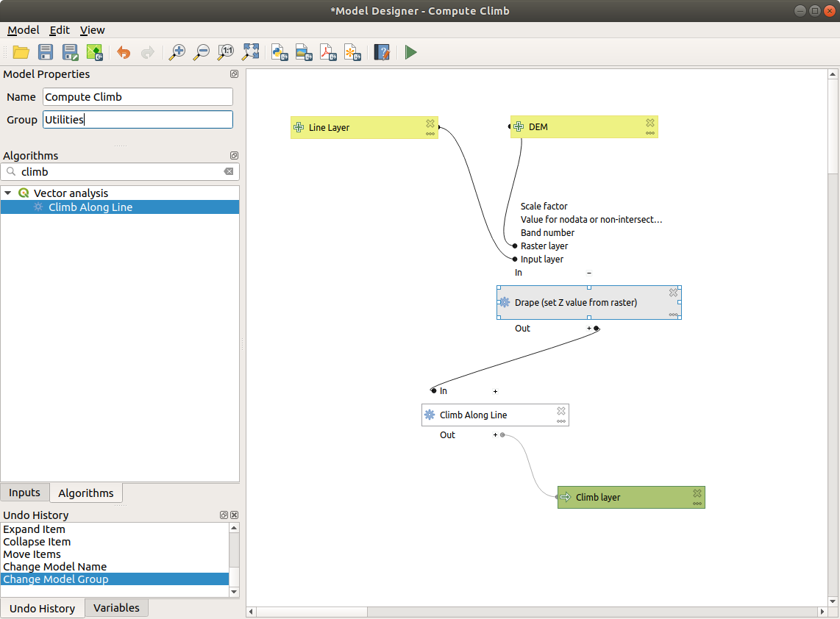Click the Save Model icon

point(46,52)
